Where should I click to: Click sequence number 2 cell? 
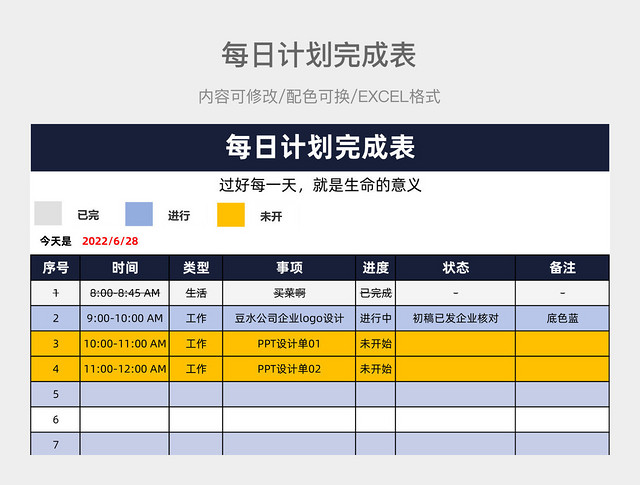pos(56,318)
